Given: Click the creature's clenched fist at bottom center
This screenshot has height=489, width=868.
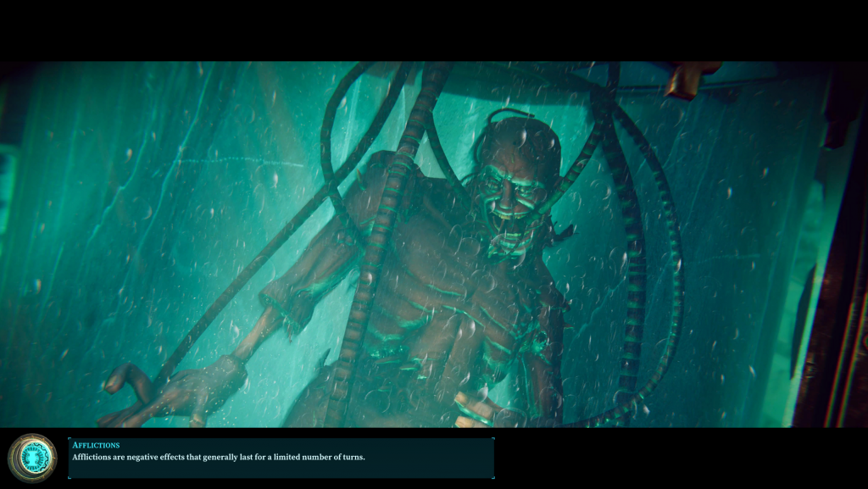Looking at the screenshot, I should tap(473, 410).
